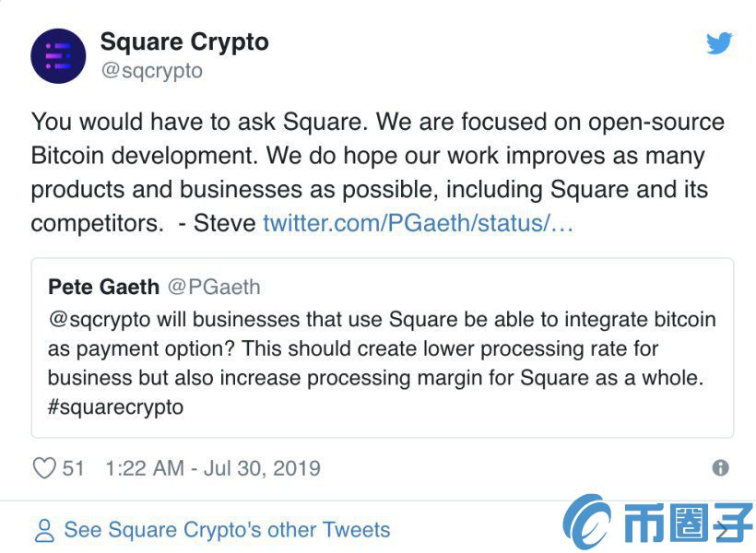Open the quoted Pete Gaeth tweet card
This screenshot has height=553, width=756.
(x=383, y=348)
